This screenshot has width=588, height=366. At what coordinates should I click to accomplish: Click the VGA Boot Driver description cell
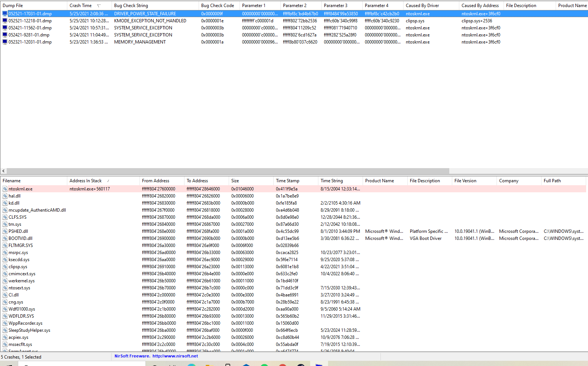coord(426,238)
